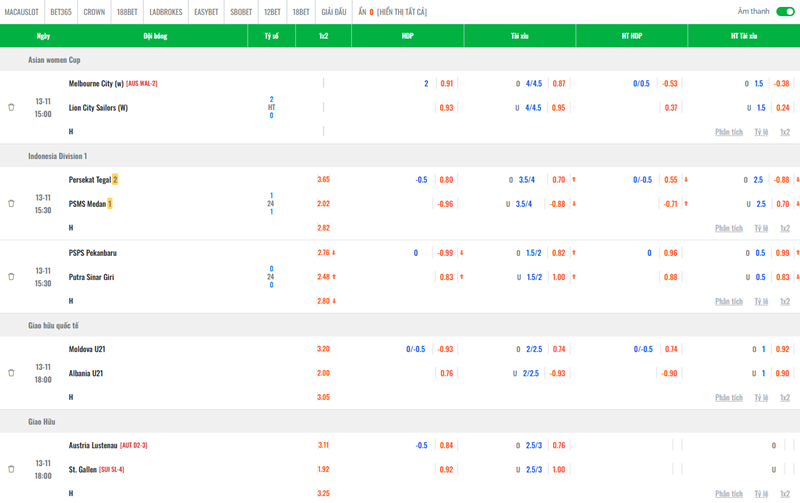Select the Asian women Cup league header
Image resolution: width=800 pixels, height=503 pixels.
pos(54,60)
